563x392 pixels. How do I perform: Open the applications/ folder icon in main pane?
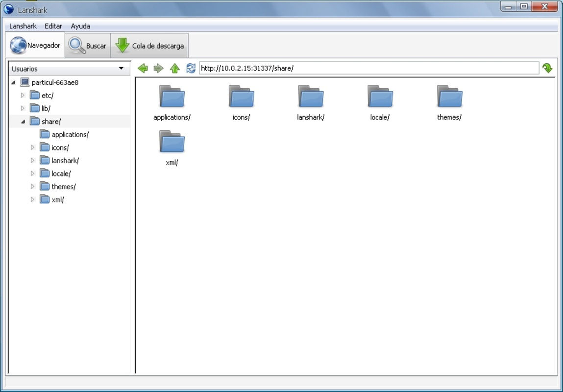(x=171, y=96)
